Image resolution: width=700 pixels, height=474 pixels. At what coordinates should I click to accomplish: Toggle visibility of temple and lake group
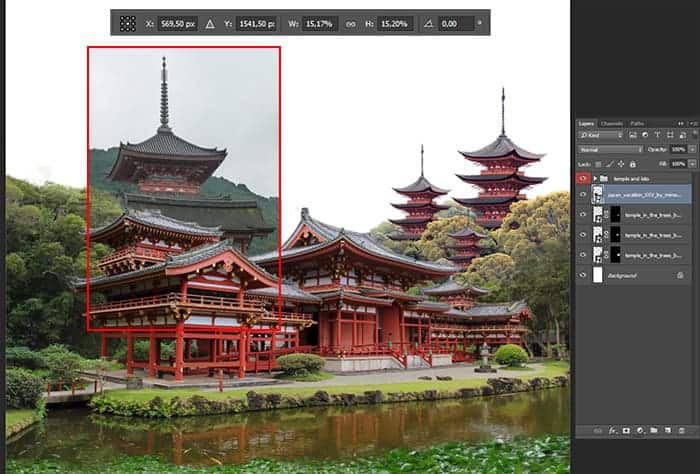click(x=583, y=177)
